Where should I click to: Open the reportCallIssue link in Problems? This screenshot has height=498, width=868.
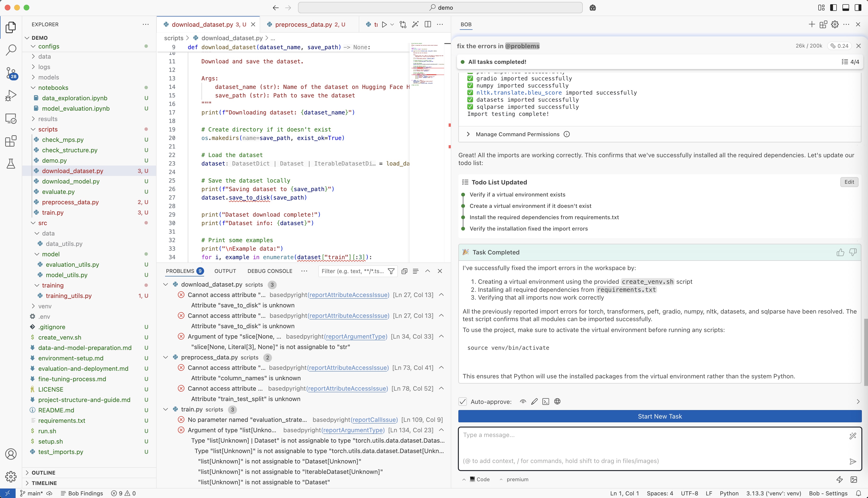click(374, 420)
